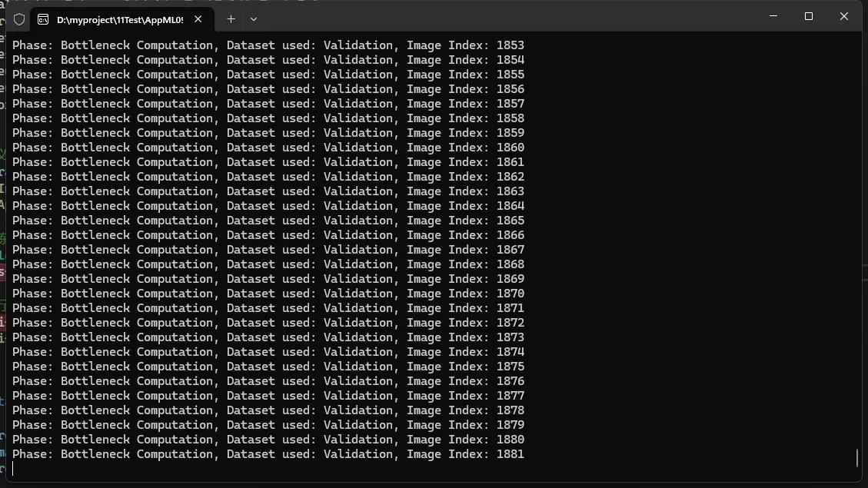Maximize the terminal window

(x=808, y=16)
